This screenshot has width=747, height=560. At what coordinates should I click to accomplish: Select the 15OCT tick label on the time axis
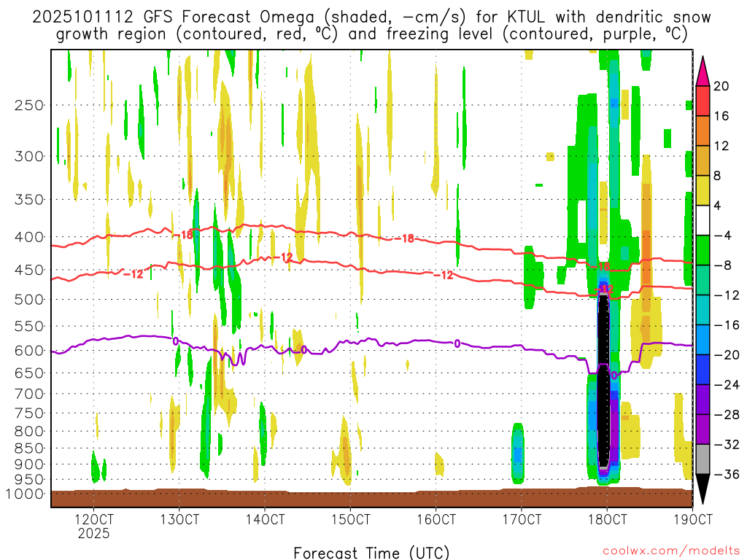point(350,519)
